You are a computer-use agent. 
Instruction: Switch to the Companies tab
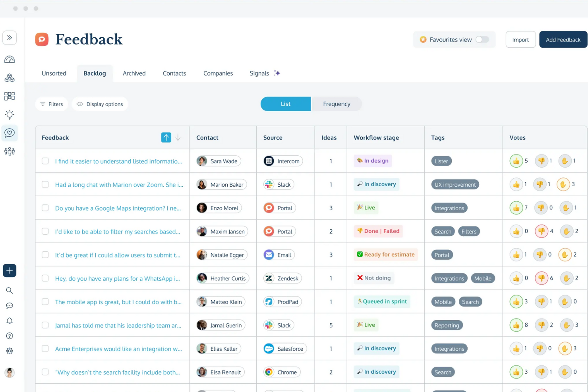218,73
